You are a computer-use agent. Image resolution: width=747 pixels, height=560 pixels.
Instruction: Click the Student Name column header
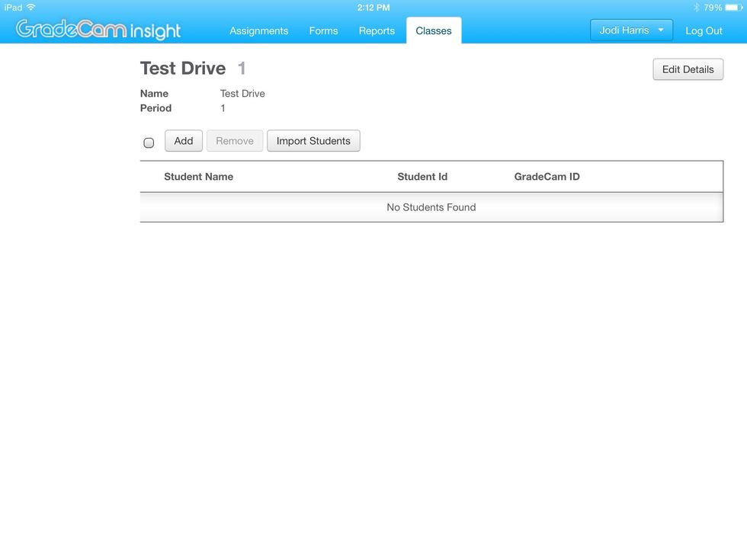pos(199,177)
